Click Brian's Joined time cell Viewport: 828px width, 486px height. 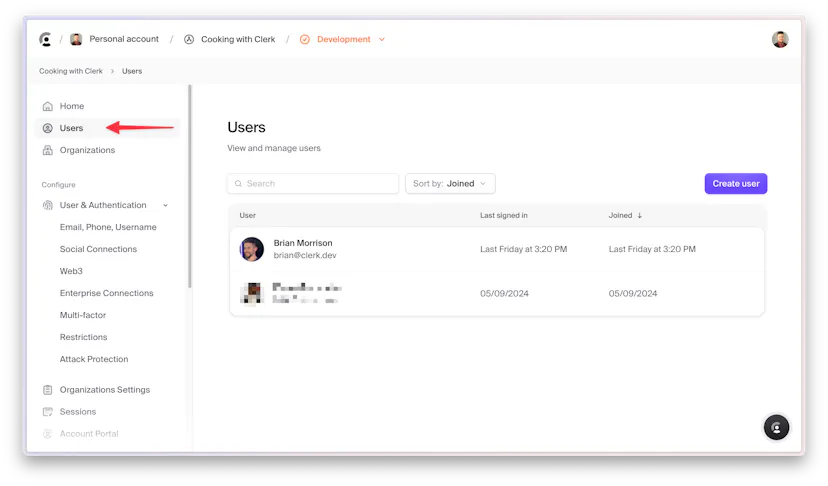(x=652, y=249)
